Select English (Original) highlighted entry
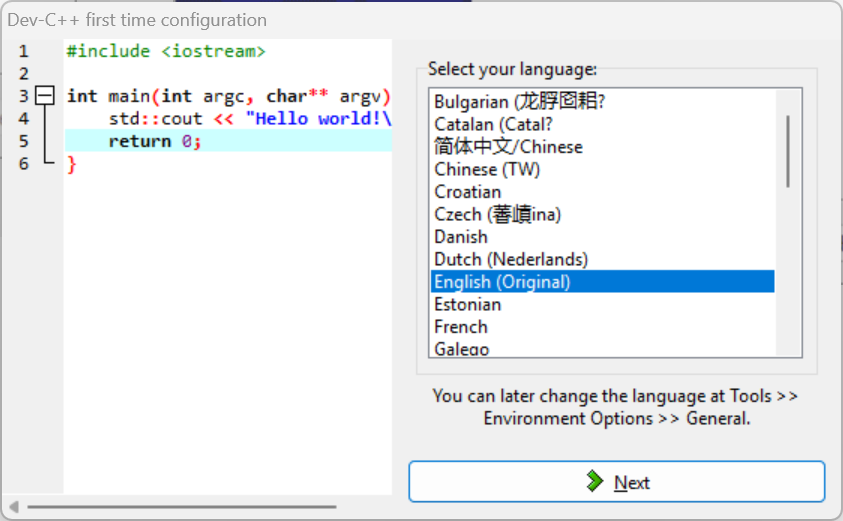Viewport: 843px width, 521px height. (602, 282)
